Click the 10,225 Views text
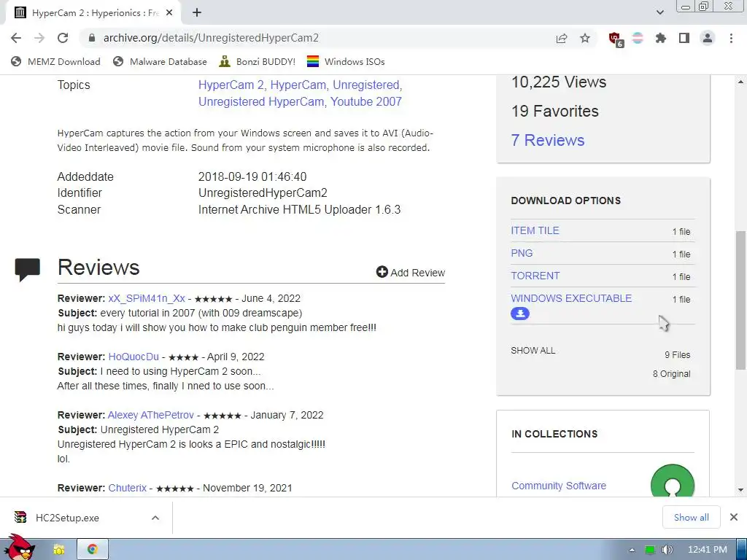 [x=559, y=82]
